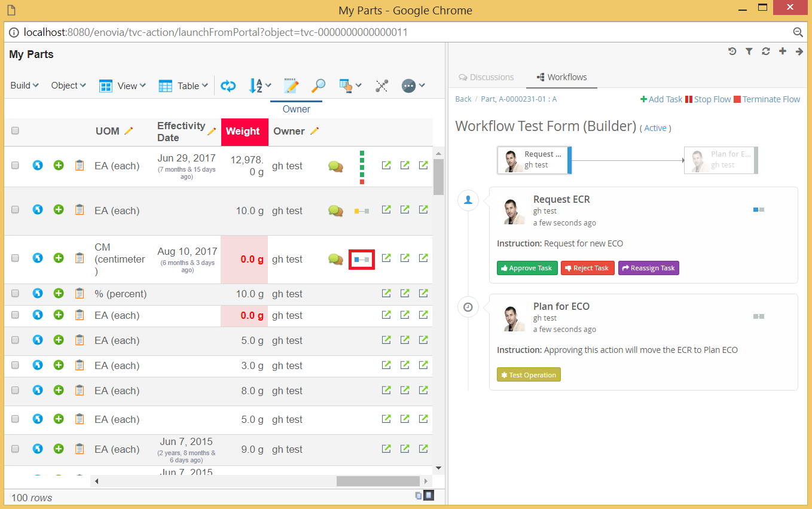Open discussion bubble for 12,978.0 g row
The width and height of the screenshot is (812, 509).
click(x=335, y=166)
